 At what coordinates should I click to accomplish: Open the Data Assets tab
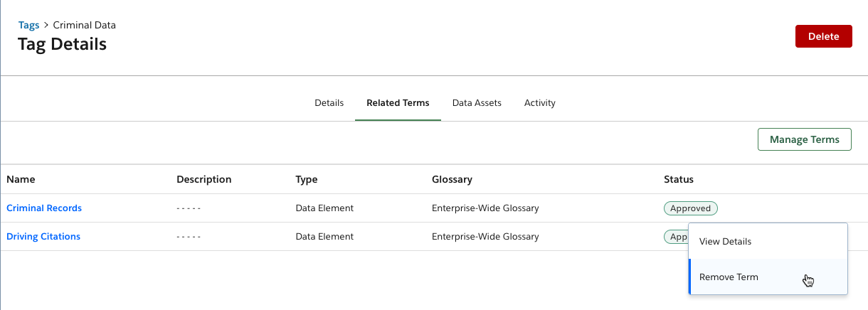tap(477, 103)
